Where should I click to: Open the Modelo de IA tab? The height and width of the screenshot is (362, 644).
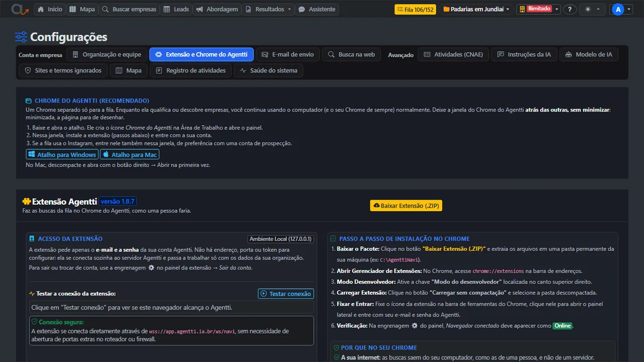(x=589, y=54)
